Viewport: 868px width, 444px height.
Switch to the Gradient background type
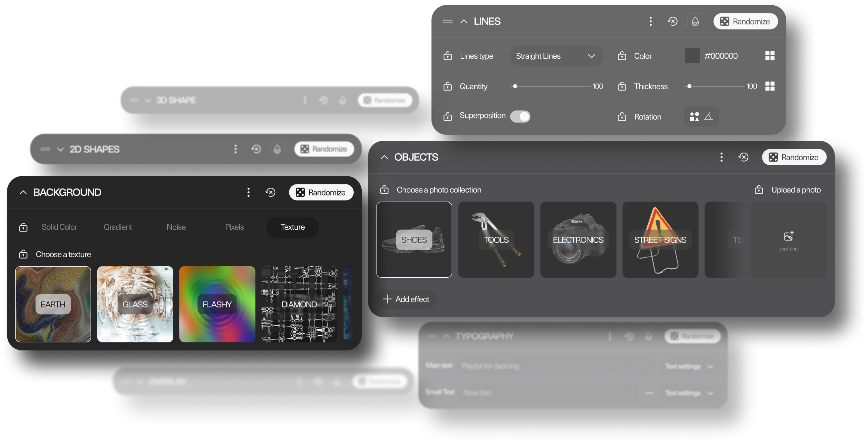117,227
